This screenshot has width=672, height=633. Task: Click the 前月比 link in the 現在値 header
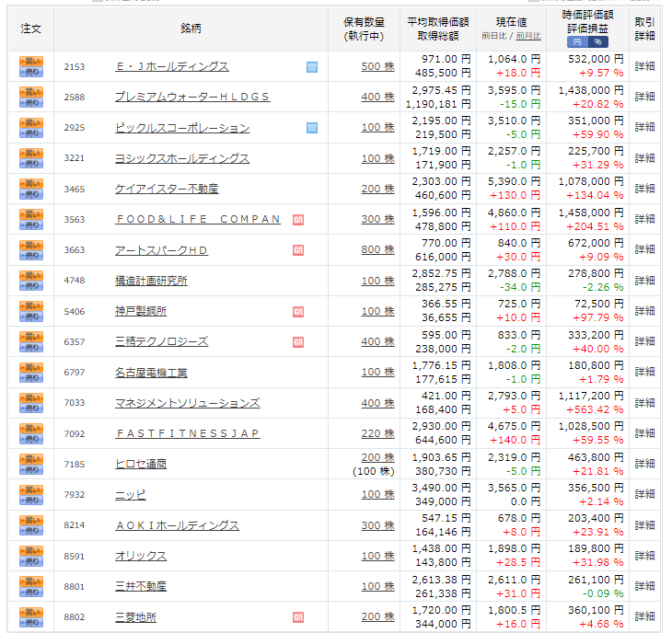pyautogui.click(x=528, y=36)
